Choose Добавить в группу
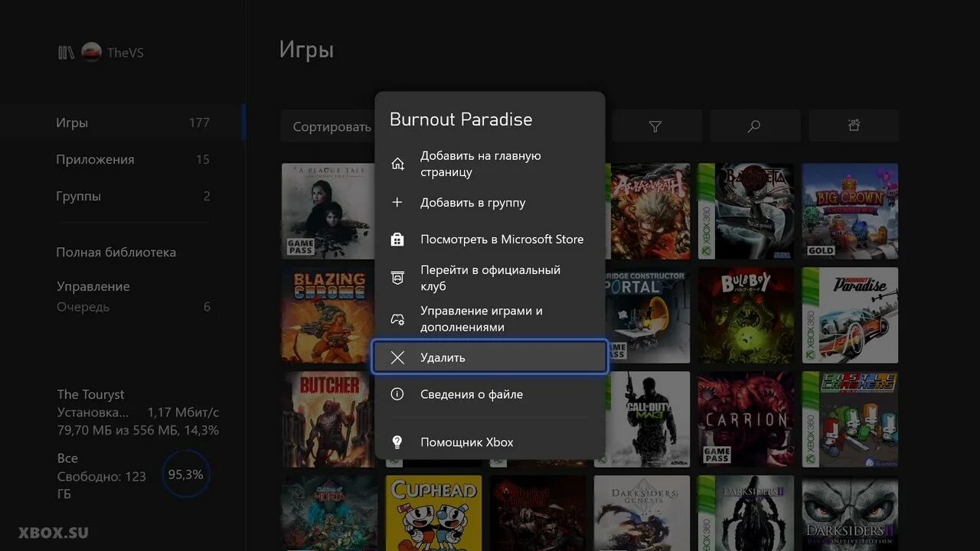980x551 pixels. [x=490, y=203]
